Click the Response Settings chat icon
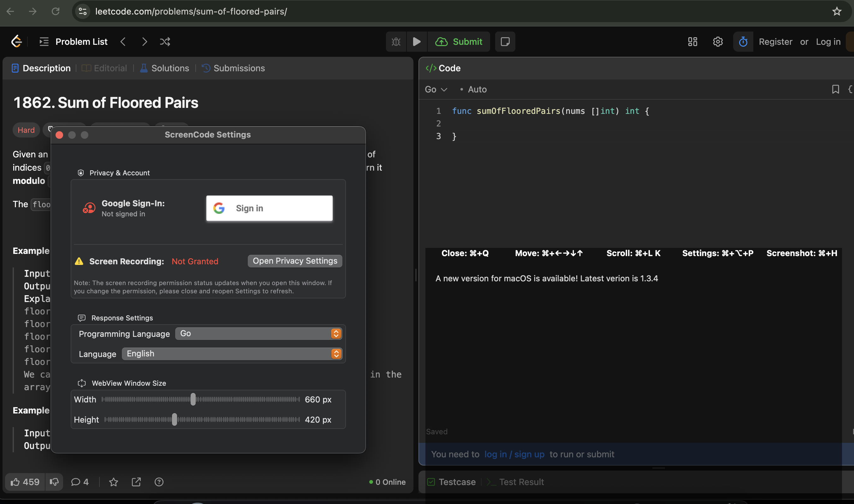This screenshot has width=854, height=504. pos(81,318)
